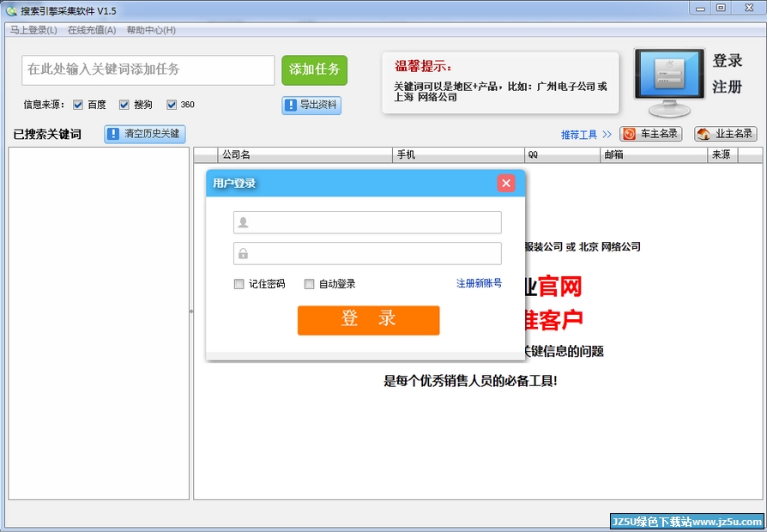Click the 注册新账号 link
Viewport: 767px width, 532px height.
479,283
